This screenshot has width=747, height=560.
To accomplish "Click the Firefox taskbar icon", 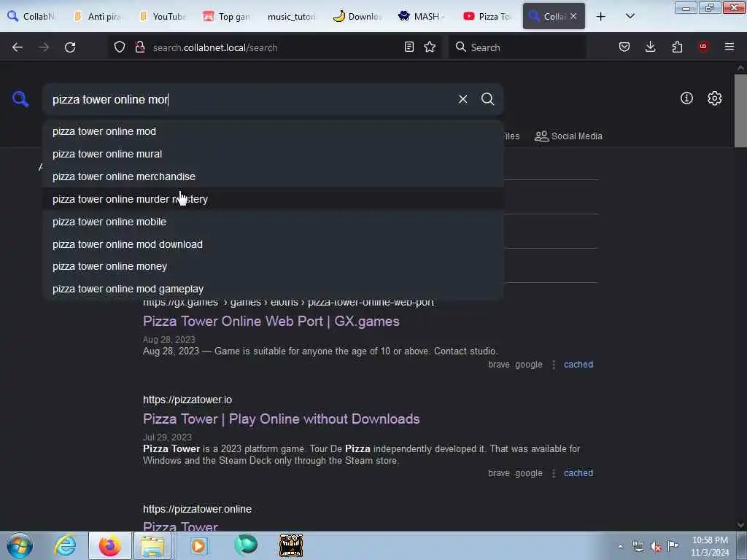I will click(x=109, y=545).
